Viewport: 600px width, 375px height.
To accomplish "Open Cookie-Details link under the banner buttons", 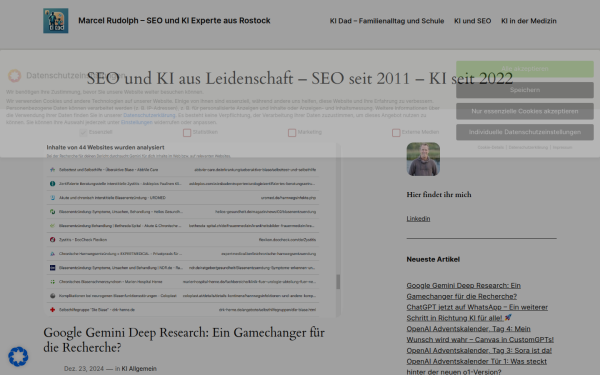I will [491, 147].
